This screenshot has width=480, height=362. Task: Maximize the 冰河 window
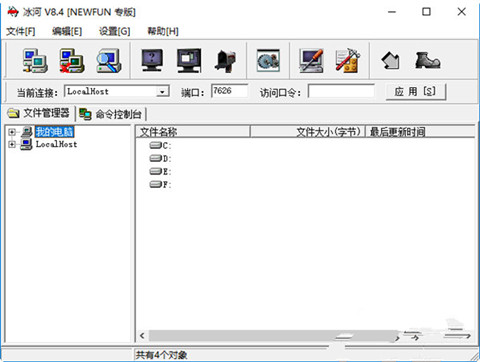point(426,12)
